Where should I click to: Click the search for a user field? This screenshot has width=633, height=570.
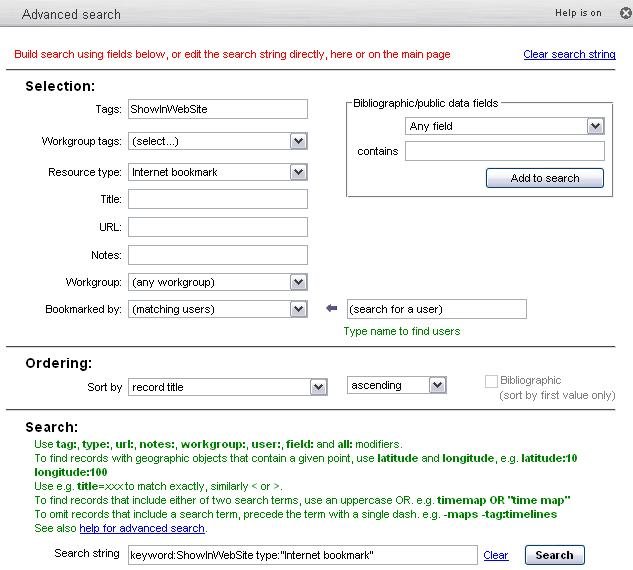(x=435, y=309)
